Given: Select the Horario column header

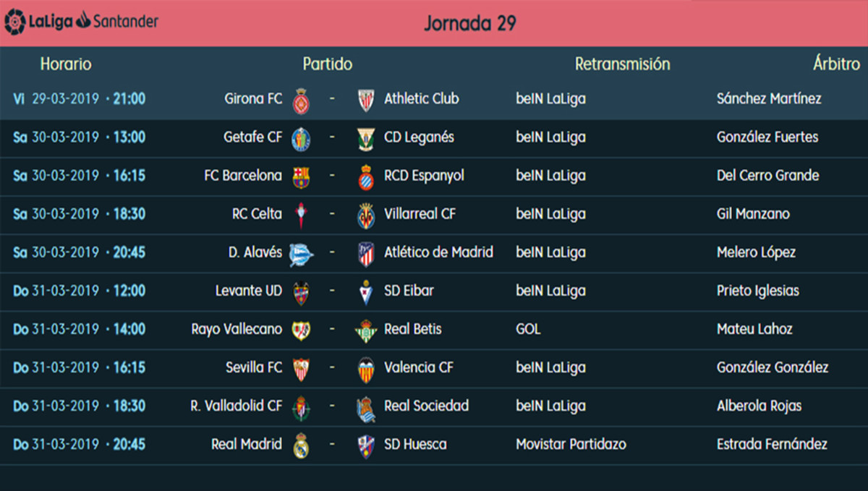Looking at the screenshot, I should [66, 64].
